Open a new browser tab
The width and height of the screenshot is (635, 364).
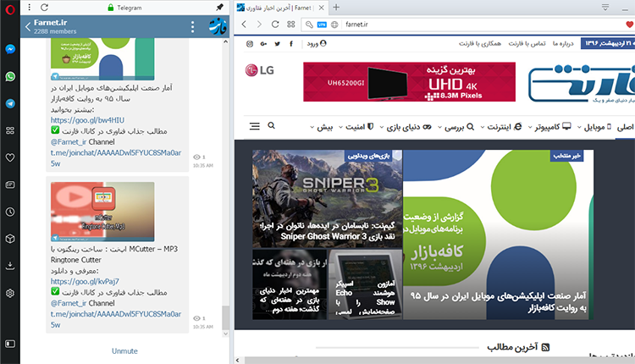coord(336,8)
